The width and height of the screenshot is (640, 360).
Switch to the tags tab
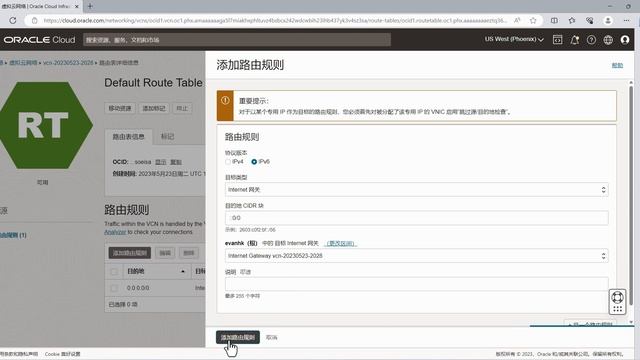[x=167, y=136]
